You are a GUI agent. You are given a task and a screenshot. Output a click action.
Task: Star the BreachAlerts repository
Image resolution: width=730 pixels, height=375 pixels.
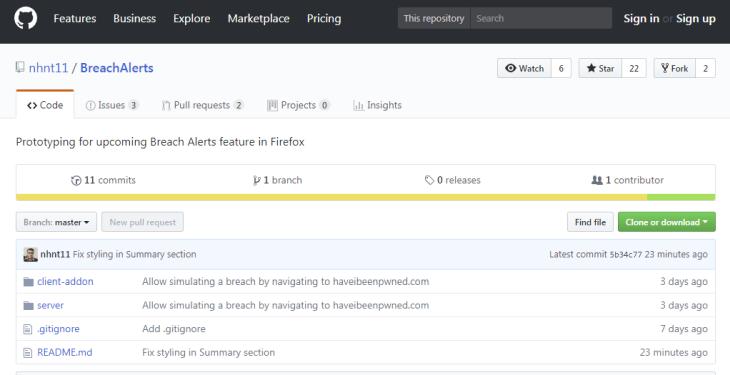(x=601, y=68)
